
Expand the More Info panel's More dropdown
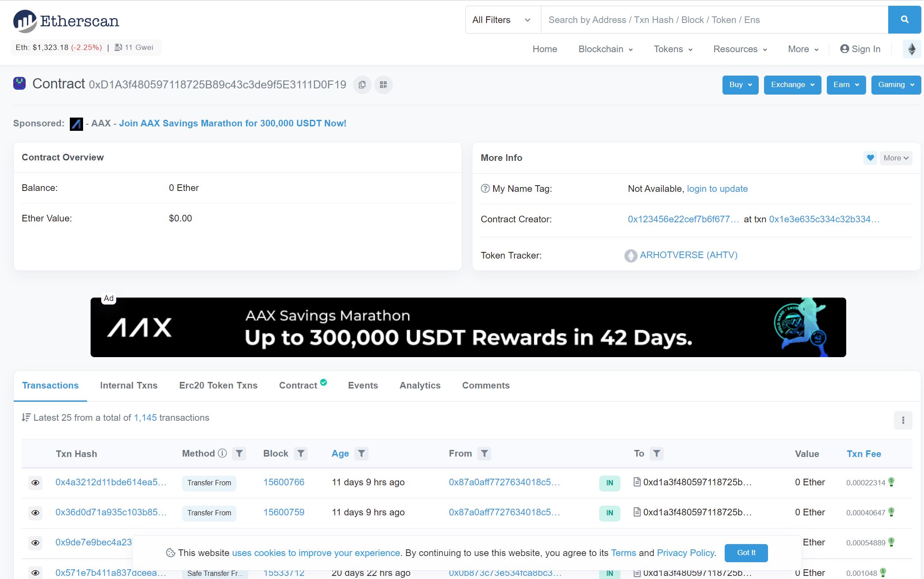[896, 158]
